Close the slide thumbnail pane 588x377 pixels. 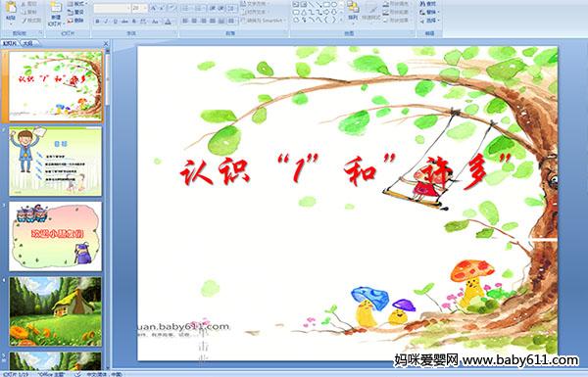tap(106, 43)
